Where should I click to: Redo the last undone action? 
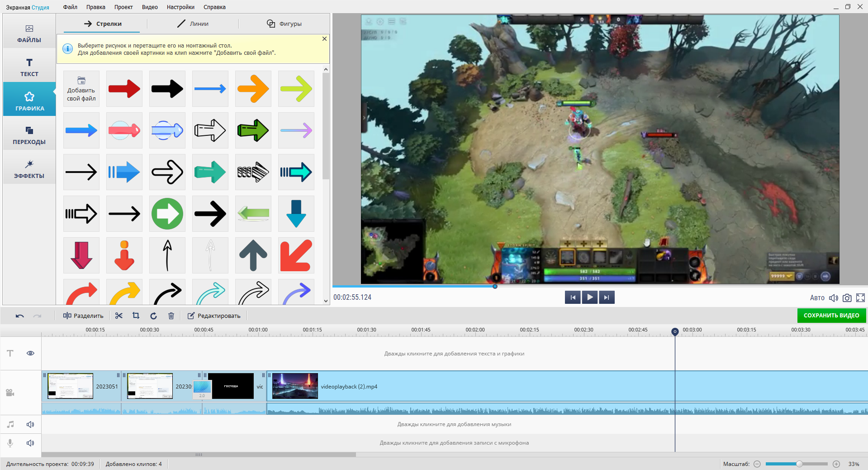(38, 316)
